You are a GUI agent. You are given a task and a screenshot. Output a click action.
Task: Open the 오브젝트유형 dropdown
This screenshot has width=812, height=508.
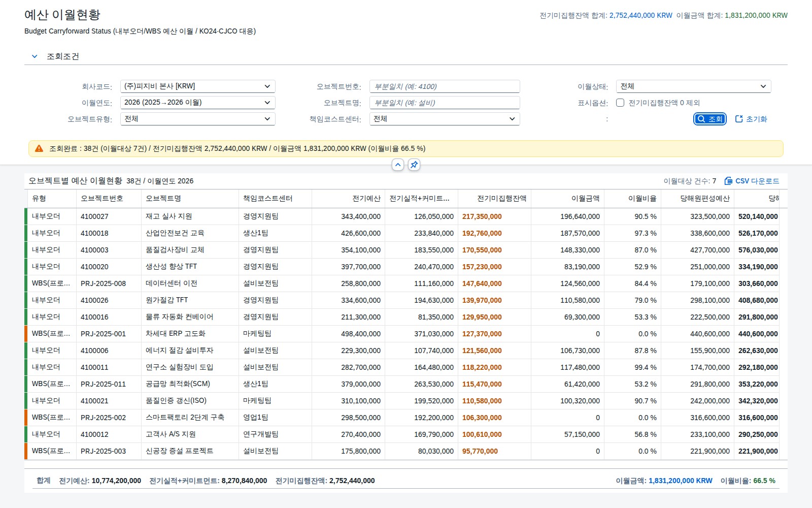[198, 119]
